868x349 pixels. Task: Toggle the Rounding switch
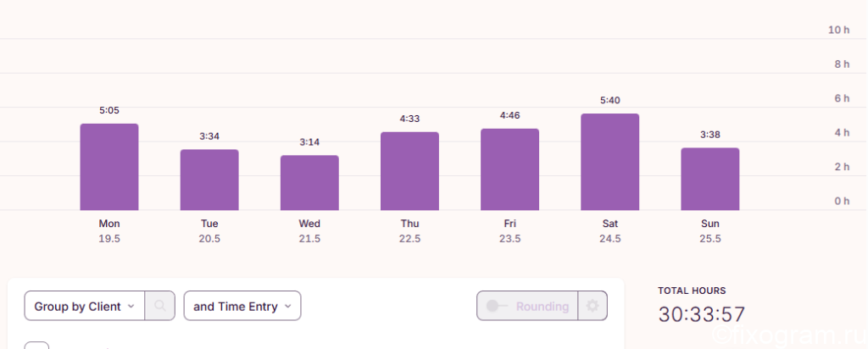[497, 306]
